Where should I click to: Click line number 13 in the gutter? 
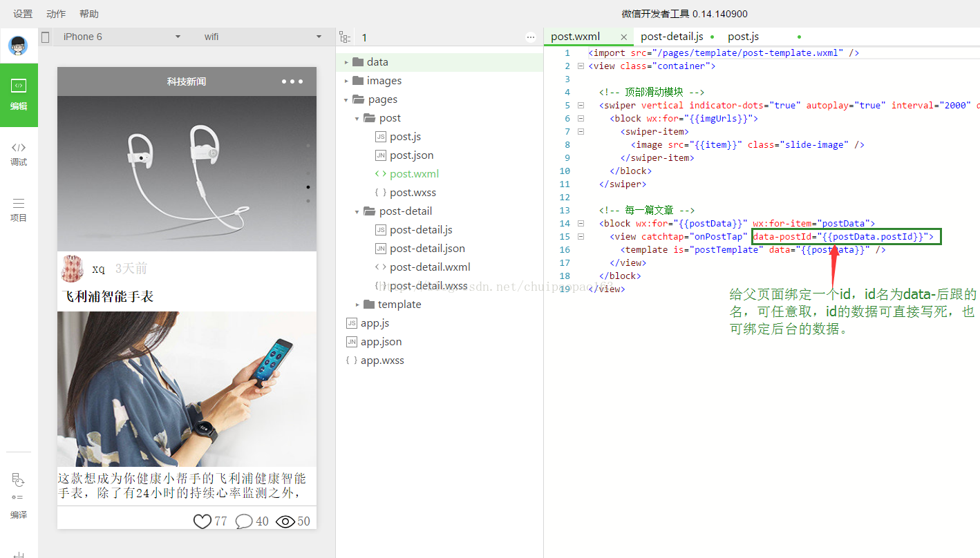point(565,211)
